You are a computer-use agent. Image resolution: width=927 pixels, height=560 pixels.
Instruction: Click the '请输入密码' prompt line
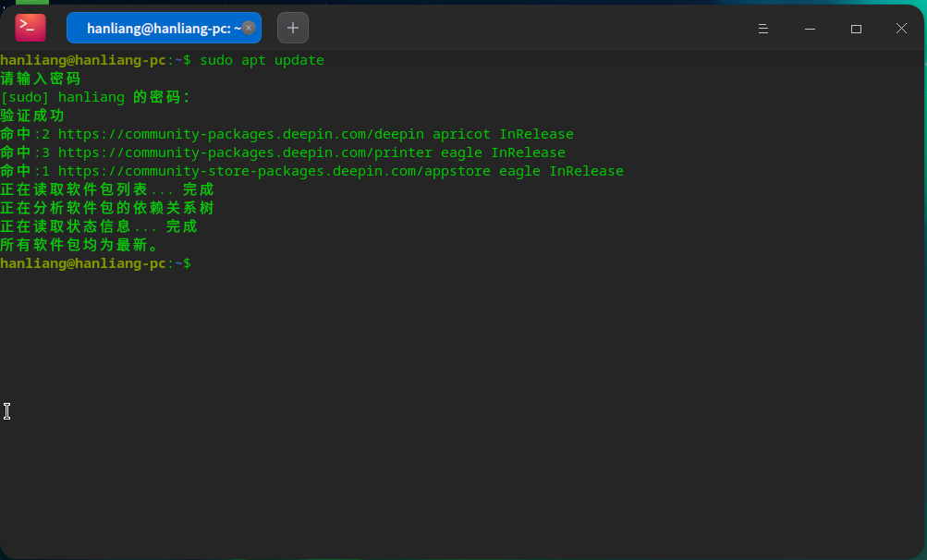(x=41, y=79)
